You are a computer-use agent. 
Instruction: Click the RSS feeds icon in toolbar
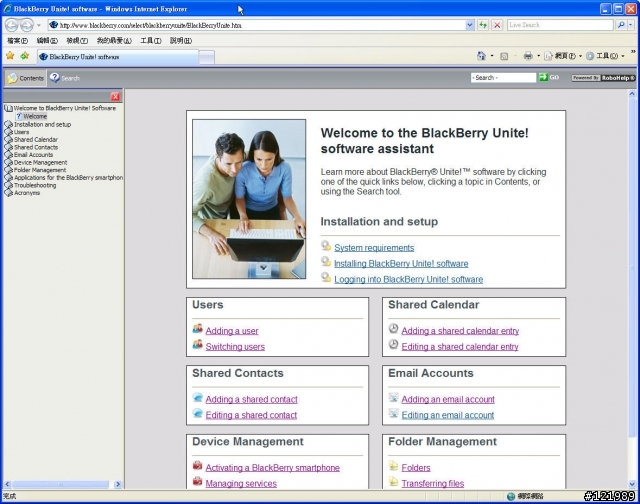(x=504, y=56)
